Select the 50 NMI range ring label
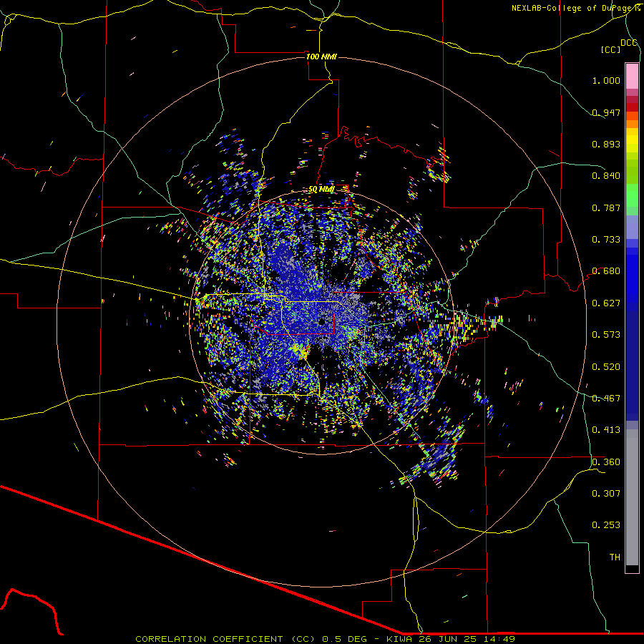The height and width of the screenshot is (644, 644). pyautogui.click(x=321, y=190)
